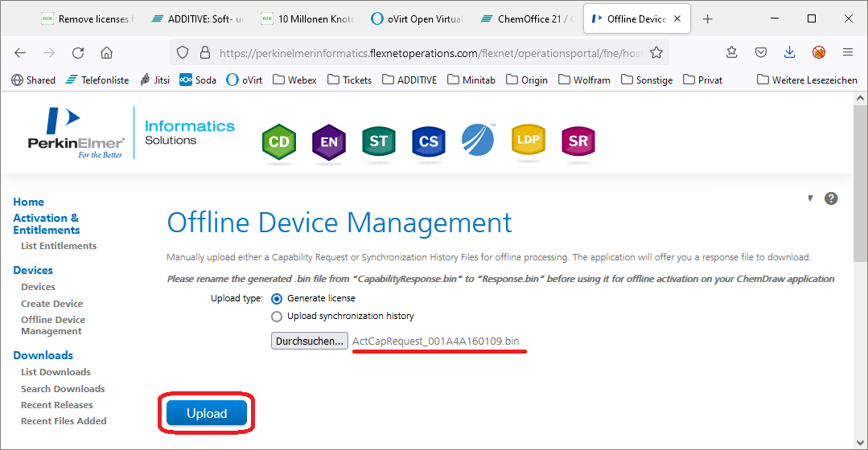Image resolution: width=868 pixels, height=450 pixels.
Task: Click the browser URL address field
Action: pyautogui.click(x=426, y=52)
